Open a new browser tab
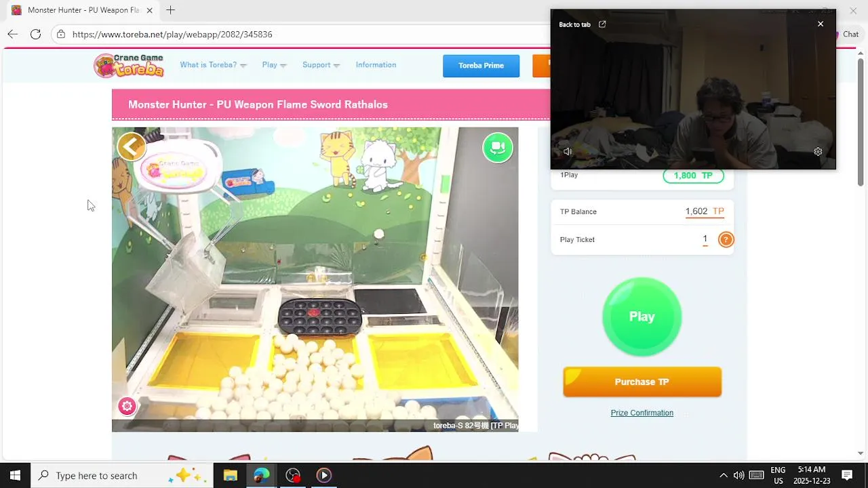 (x=170, y=10)
